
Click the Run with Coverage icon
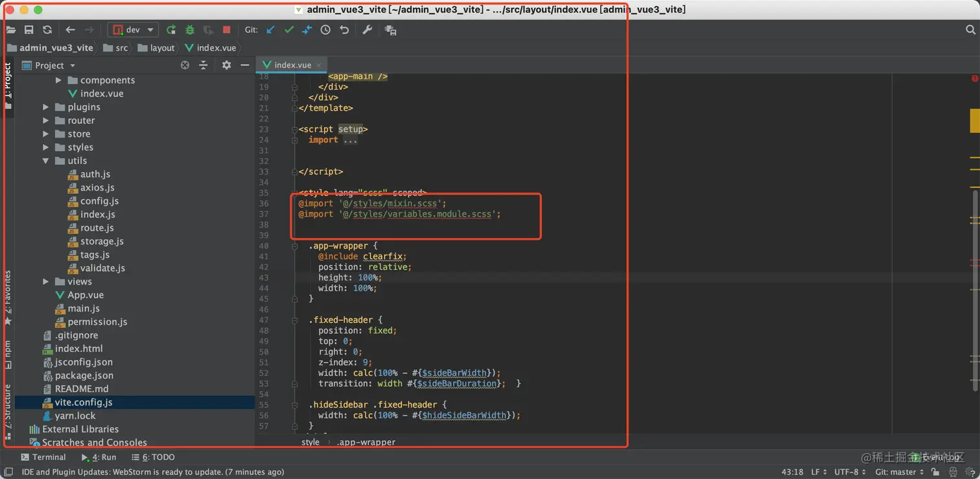tap(208, 30)
